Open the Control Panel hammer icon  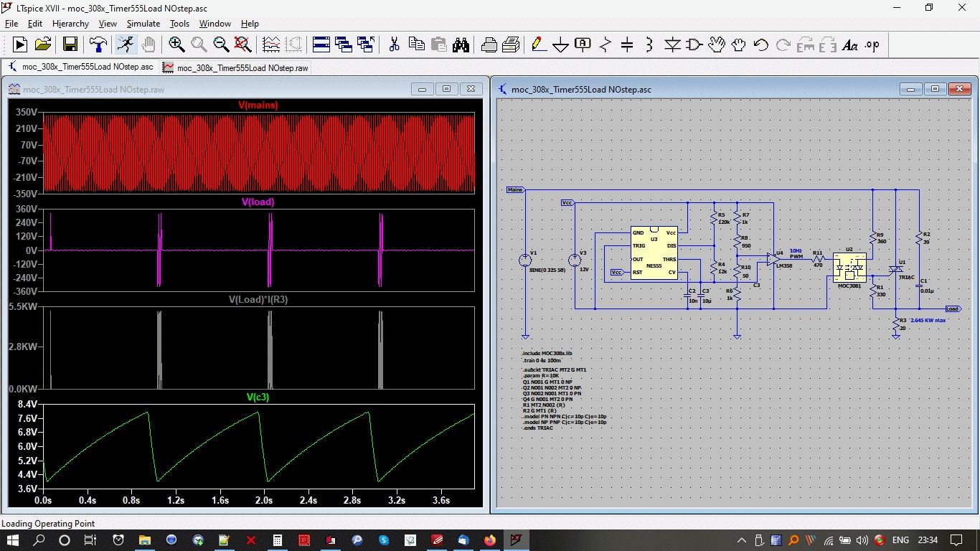tap(98, 44)
